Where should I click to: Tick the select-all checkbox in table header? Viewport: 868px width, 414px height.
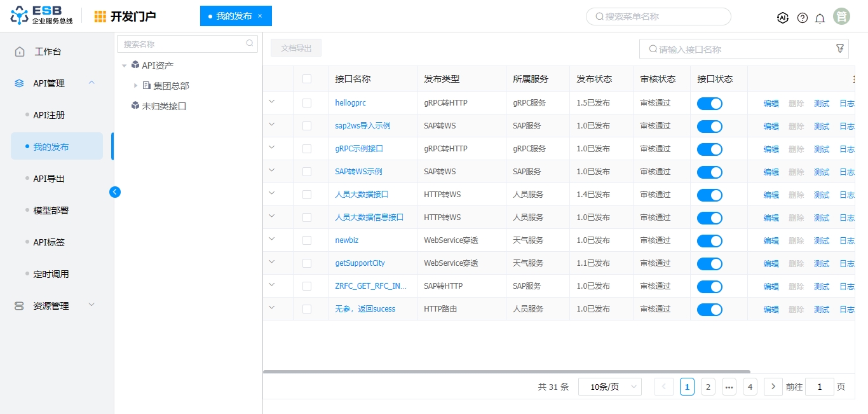coord(307,79)
